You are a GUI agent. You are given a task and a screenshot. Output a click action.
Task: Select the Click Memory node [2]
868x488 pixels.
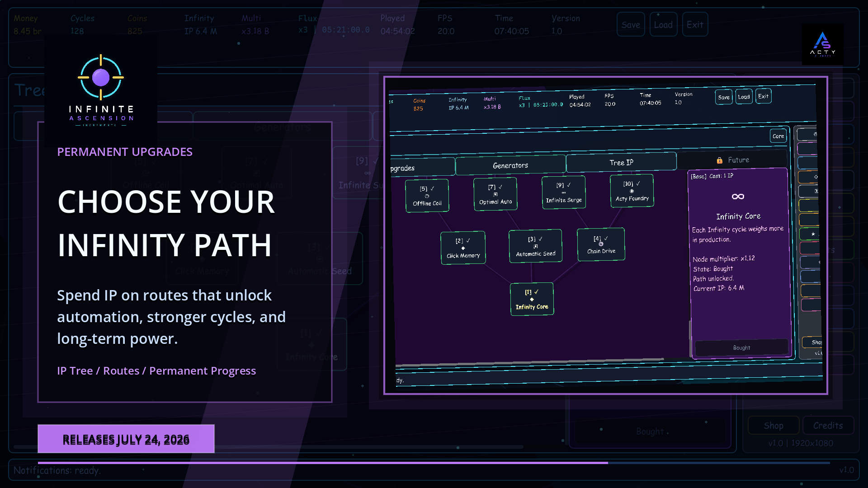(x=463, y=248)
